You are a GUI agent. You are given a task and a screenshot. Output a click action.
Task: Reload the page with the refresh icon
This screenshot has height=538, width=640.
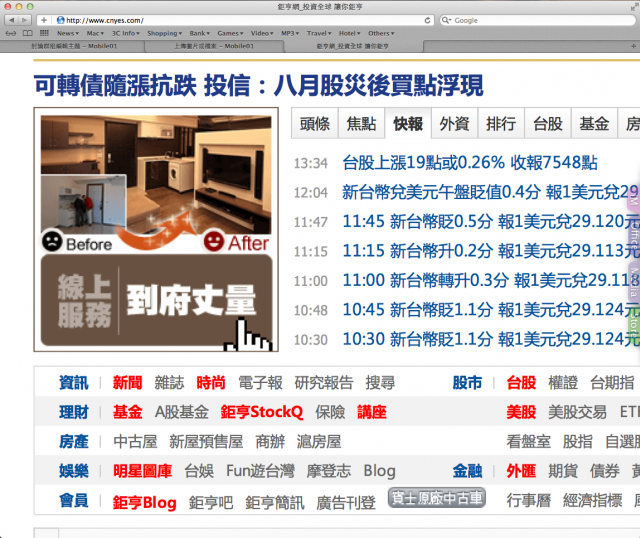427,20
